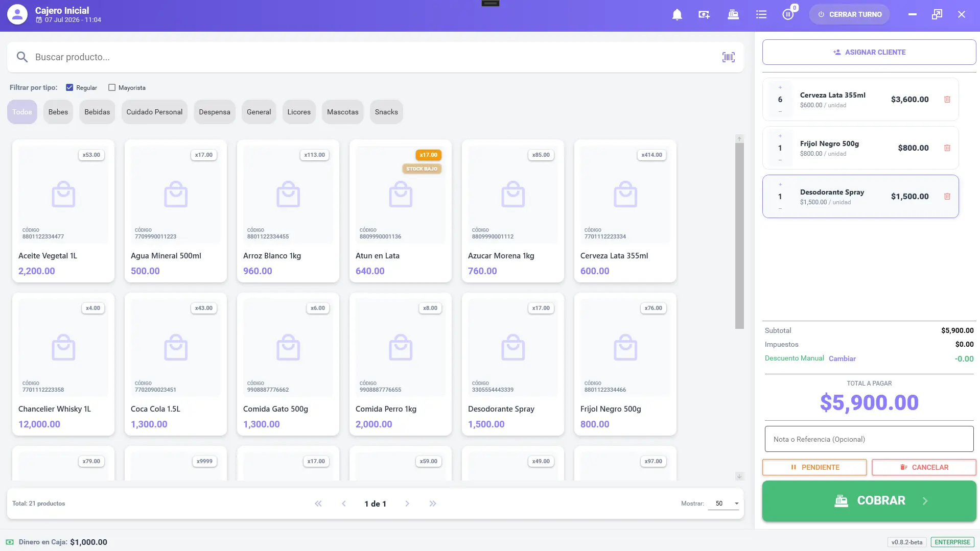
Task: Click CERRAR TURNO button
Action: 850,14
